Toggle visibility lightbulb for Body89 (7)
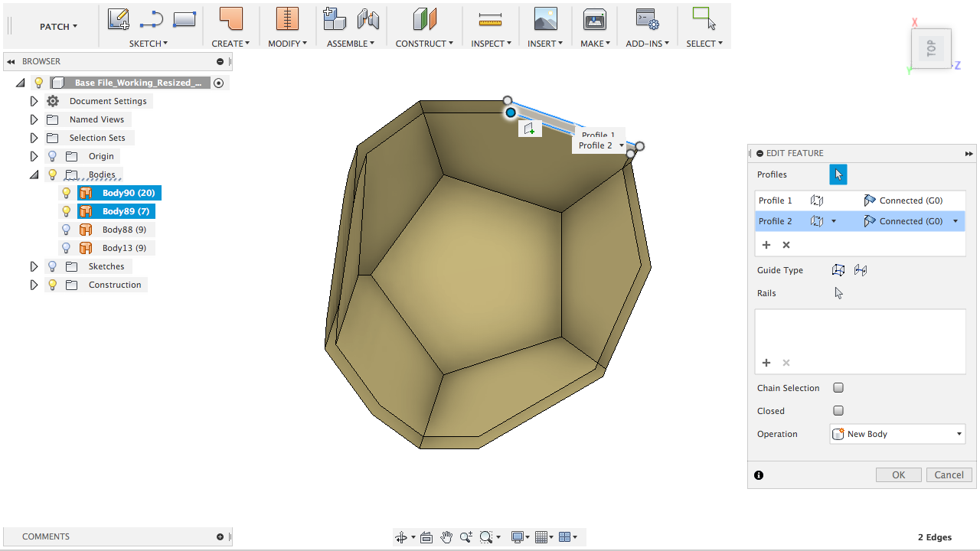The width and height of the screenshot is (980, 551). point(67,211)
